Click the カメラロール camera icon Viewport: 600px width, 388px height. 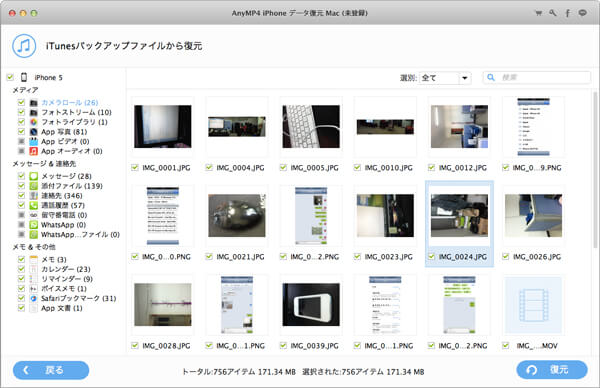[34, 103]
